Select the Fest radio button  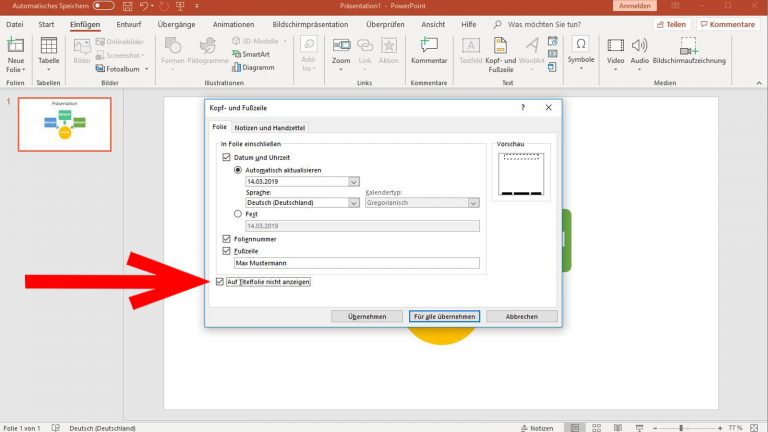coord(238,213)
